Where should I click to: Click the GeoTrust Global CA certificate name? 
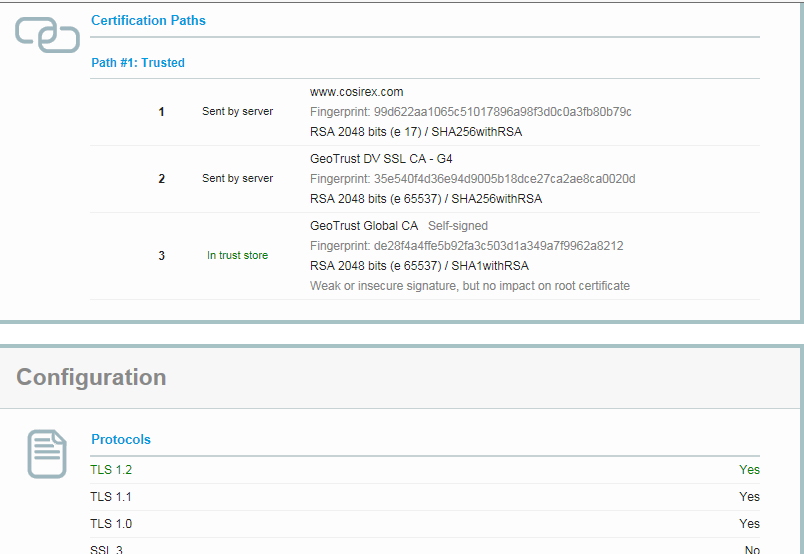click(x=364, y=226)
